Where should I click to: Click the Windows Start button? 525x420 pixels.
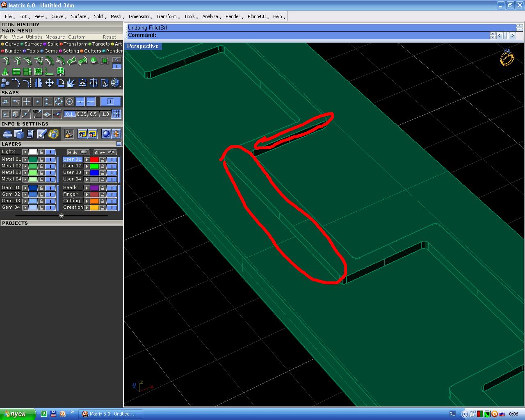(x=14, y=414)
